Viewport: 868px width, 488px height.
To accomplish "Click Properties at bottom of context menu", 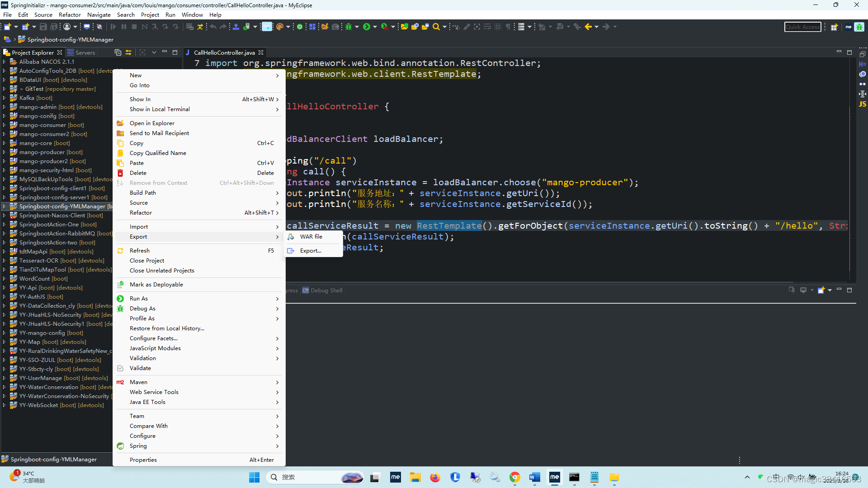I will [x=143, y=460].
